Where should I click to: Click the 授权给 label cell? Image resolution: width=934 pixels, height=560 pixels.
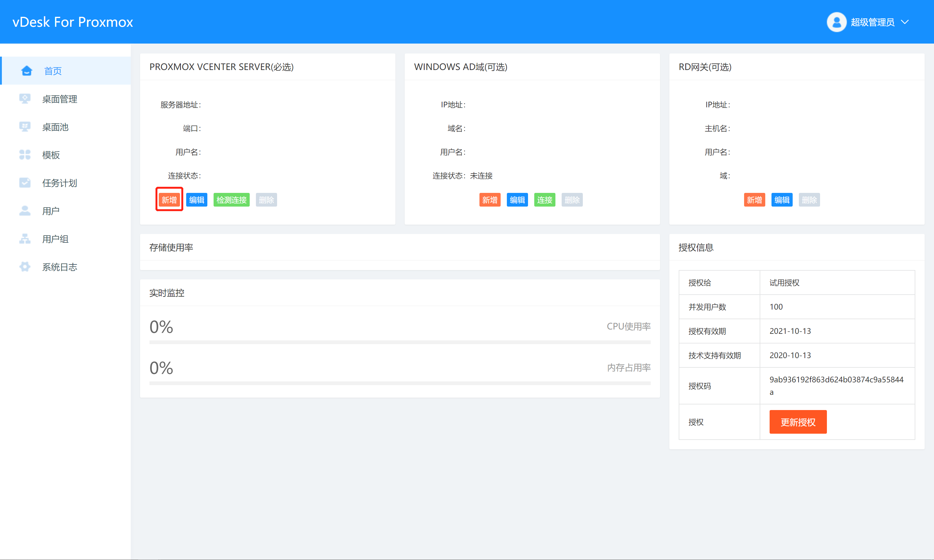[719, 282]
